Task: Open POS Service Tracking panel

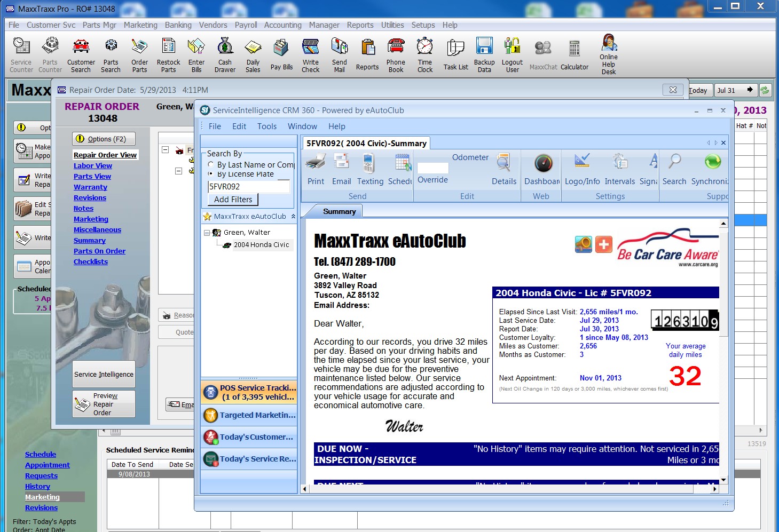Action: [x=249, y=392]
